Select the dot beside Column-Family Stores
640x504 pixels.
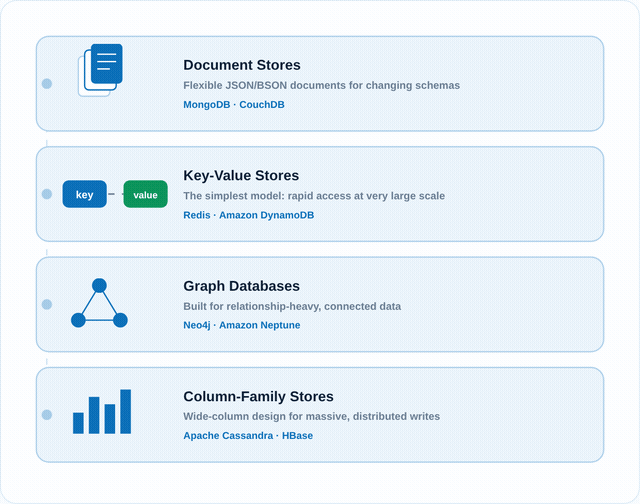pyautogui.click(x=47, y=415)
